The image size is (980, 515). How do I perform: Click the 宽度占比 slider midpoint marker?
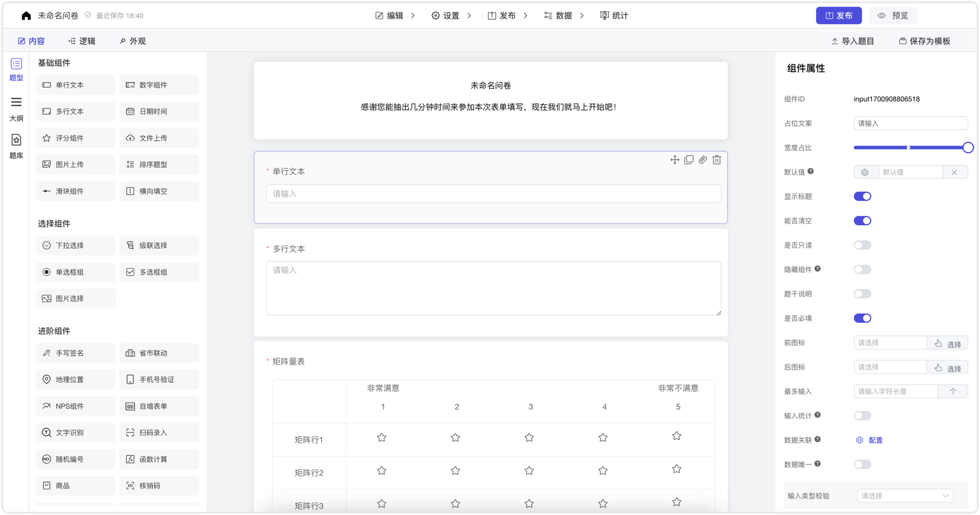pyautogui.click(x=909, y=147)
